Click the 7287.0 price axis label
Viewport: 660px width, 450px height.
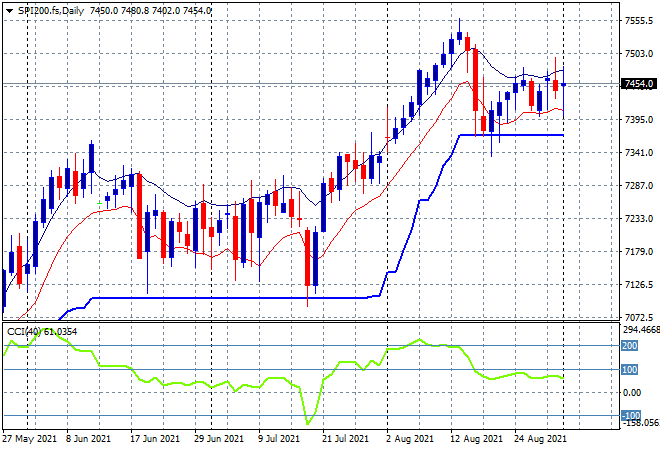click(x=639, y=186)
